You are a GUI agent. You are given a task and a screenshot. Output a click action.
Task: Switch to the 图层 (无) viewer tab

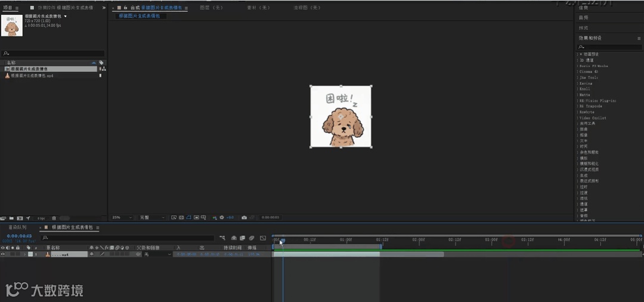coord(210,8)
